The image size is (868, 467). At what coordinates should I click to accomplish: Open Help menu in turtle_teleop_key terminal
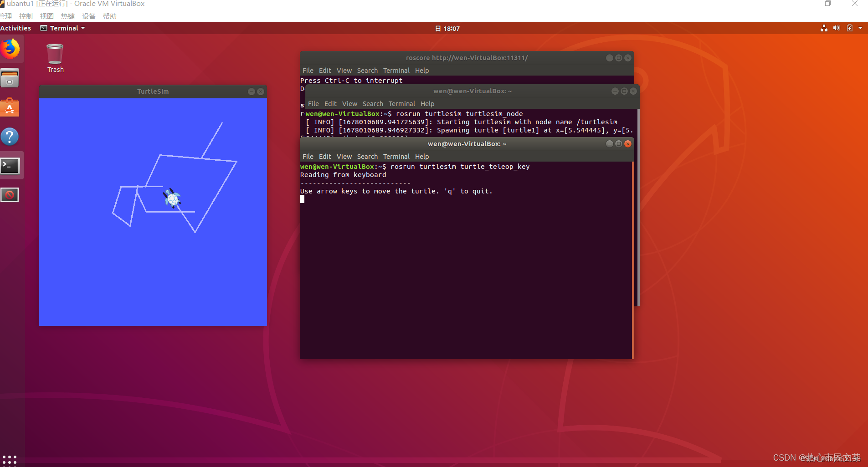pos(422,157)
